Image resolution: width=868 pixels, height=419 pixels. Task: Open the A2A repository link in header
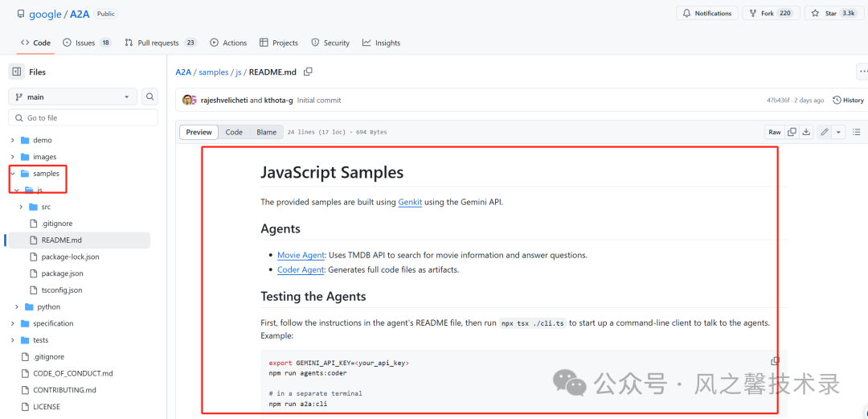pyautogui.click(x=79, y=14)
